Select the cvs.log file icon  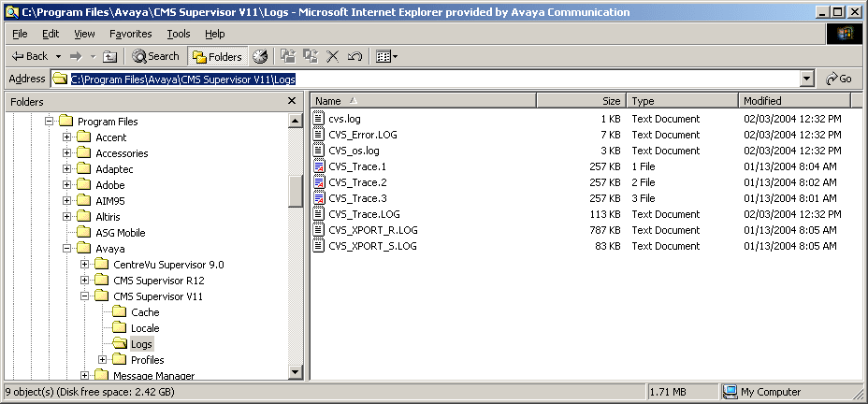tap(318, 119)
